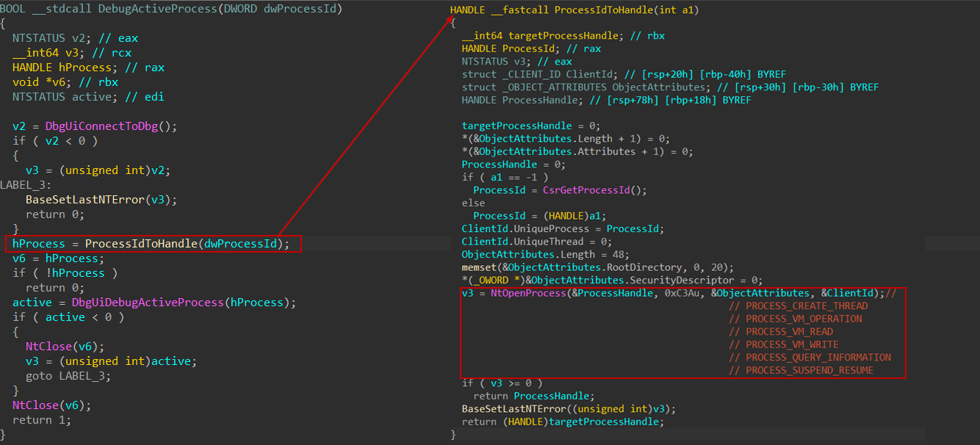Click the PROCESS_VM_OPERATION comment
This screenshot has height=445, width=980.
pyautogui.click(x=796, y=319)
